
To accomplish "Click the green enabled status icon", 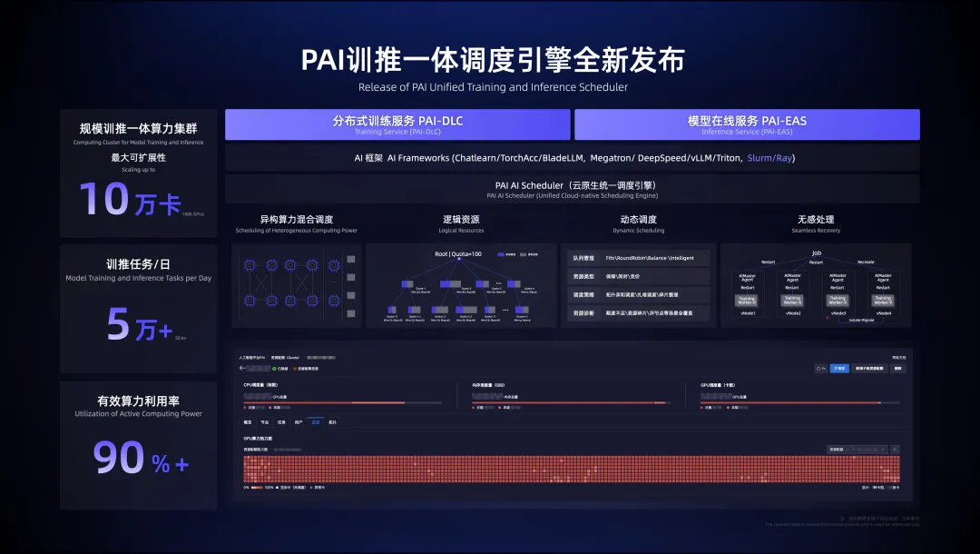I will 274,368.
